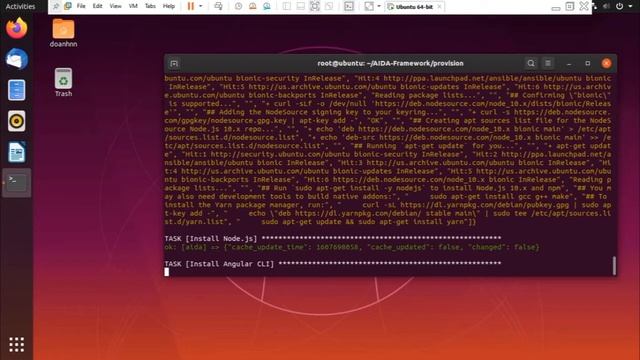The image size is (640, 360).
Task: Minimize the terminal window
Action: click(569, 64)
